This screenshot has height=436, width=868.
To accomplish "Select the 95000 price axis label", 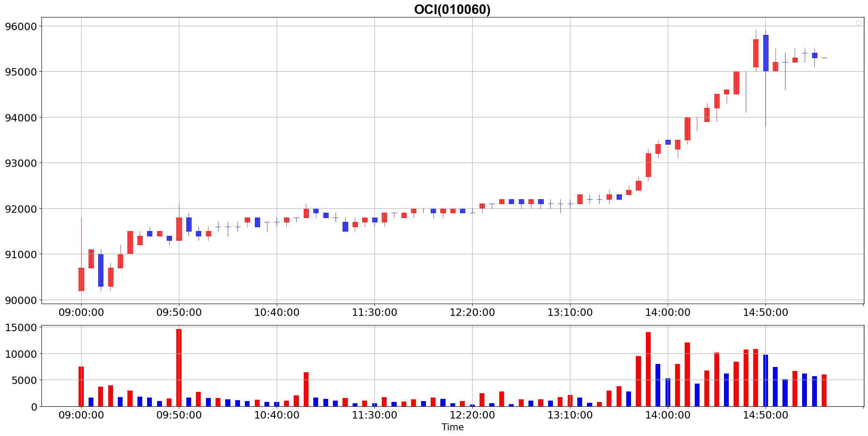I will click(x=21, y=72).
